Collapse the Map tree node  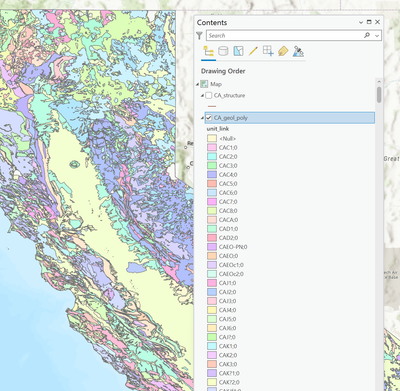tap(197, 84)
